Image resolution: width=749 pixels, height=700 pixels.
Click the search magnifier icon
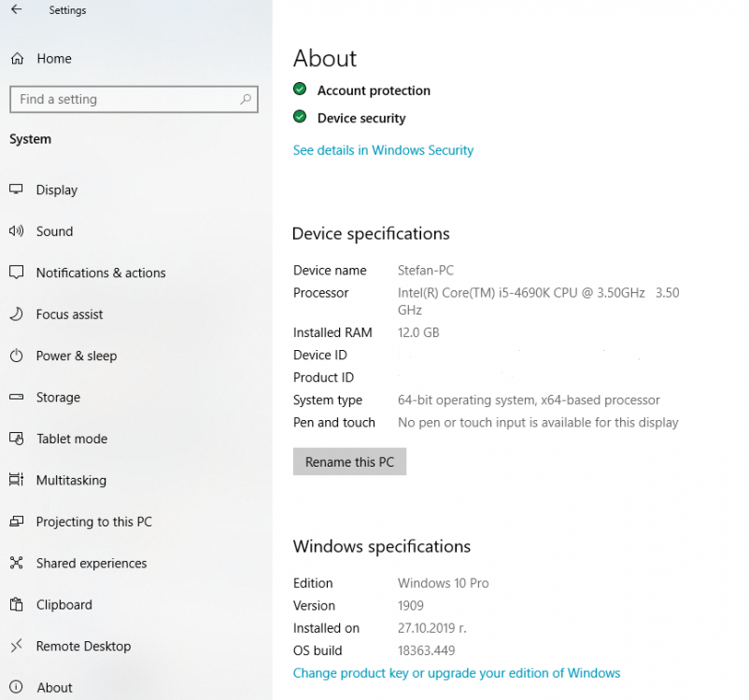246,99
